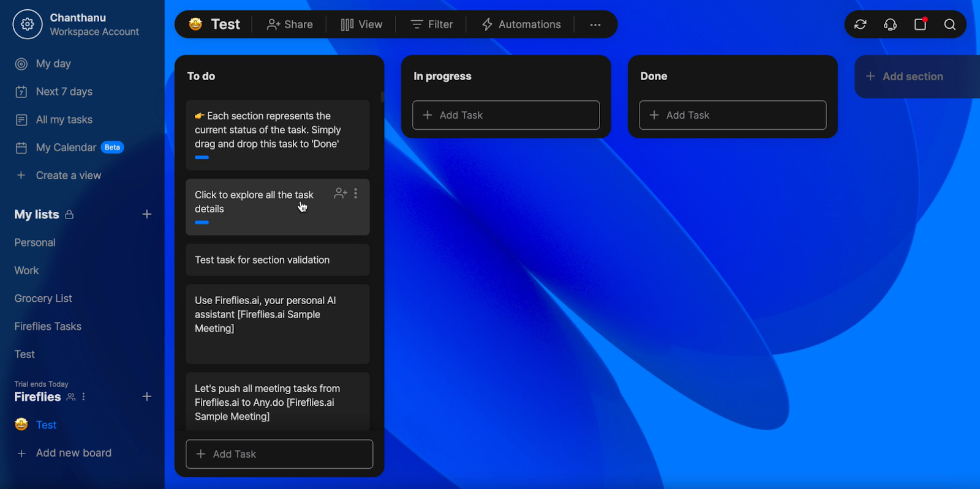
Task: Click Add Task in To do column
Action: click(279, 454)
